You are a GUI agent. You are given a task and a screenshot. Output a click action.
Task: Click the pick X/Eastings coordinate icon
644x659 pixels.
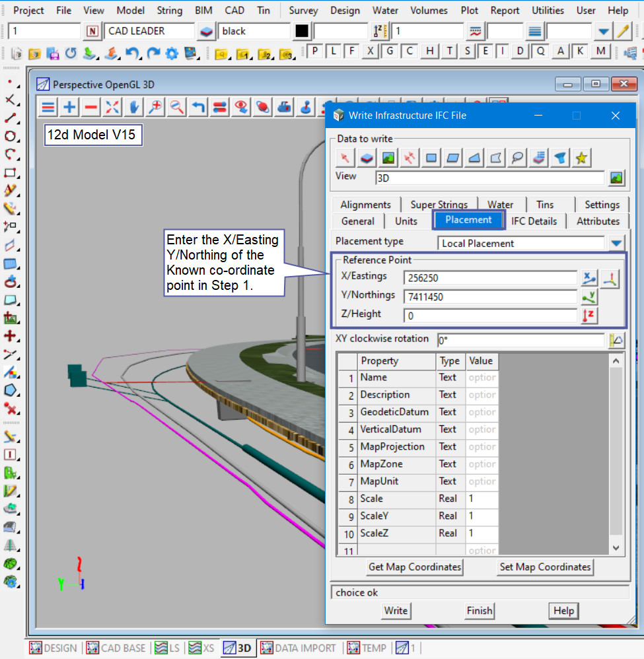(x=589, y=279)
